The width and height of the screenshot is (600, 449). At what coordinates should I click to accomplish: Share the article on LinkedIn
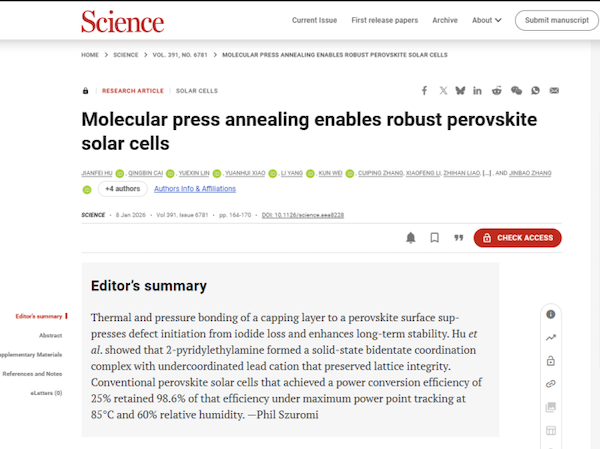(478, 91)
